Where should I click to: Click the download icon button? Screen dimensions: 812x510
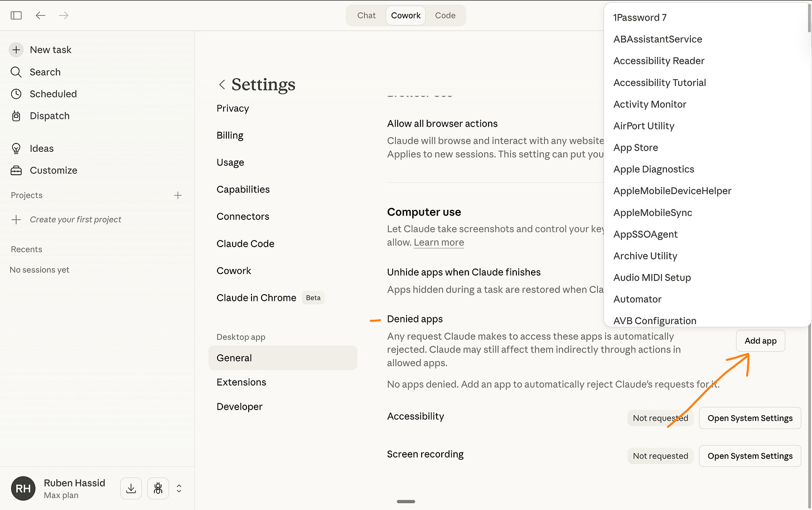(131, 488)
